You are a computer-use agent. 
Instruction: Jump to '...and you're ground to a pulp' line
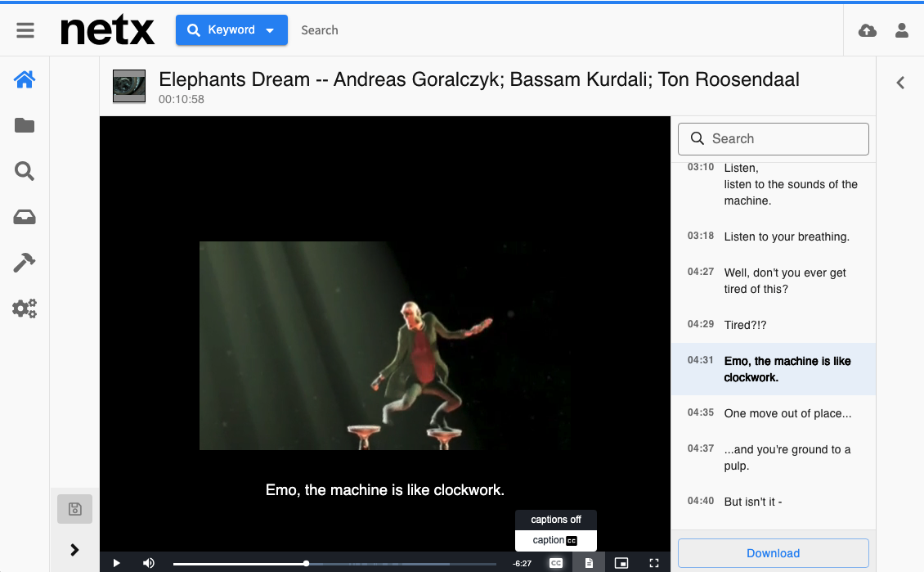(774, 457)
